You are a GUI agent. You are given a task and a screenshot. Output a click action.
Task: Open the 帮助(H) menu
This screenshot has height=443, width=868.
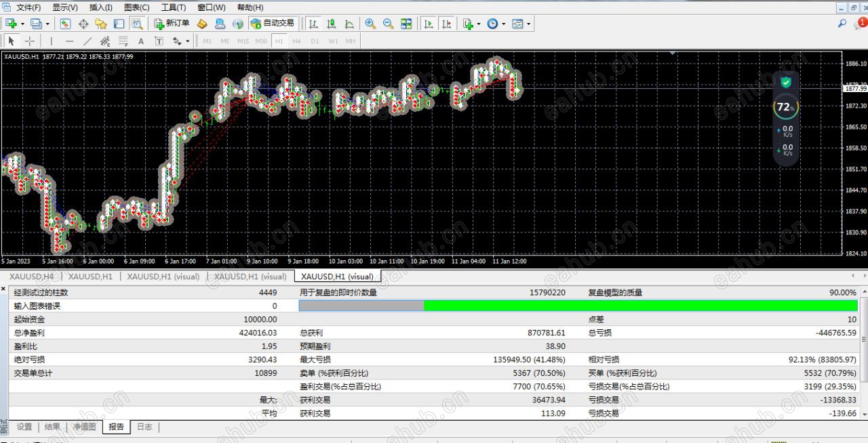click(250, 7)
